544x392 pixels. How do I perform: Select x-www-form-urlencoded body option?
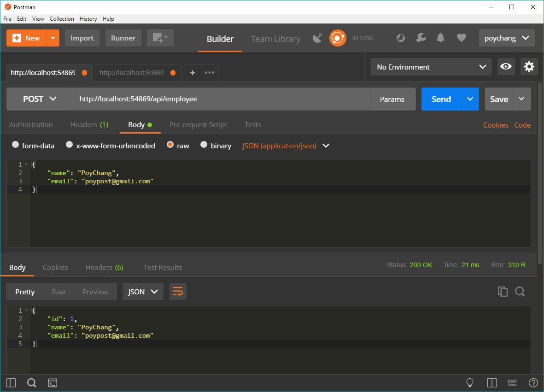tap(70, 145)
